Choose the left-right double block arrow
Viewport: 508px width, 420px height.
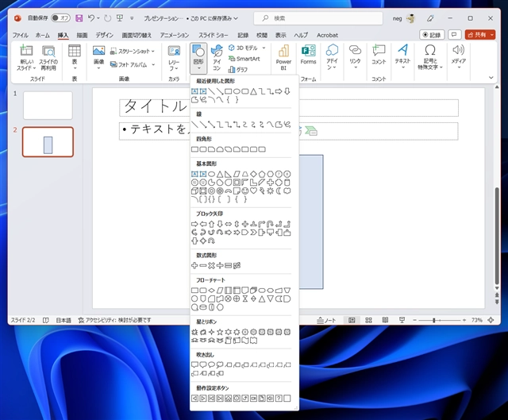pos(229,224)
